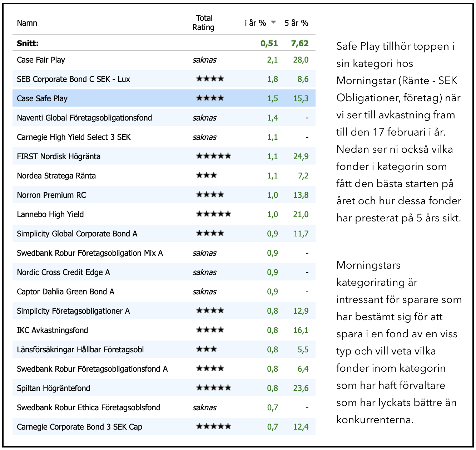The image size is (476, 450).
Task: Click the five-star rating of FIRST Nordisk Högränta
Action: point(214,156)
